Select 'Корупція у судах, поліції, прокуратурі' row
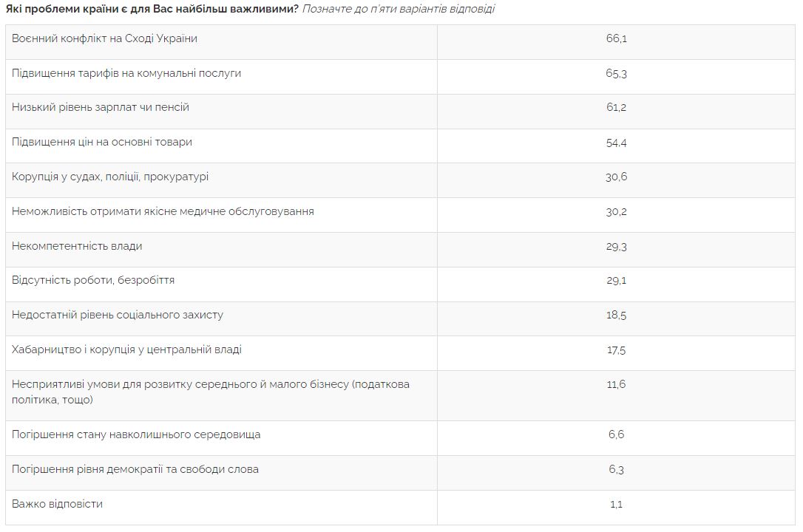This screenshot has width=803, height=532. [110, 177]
